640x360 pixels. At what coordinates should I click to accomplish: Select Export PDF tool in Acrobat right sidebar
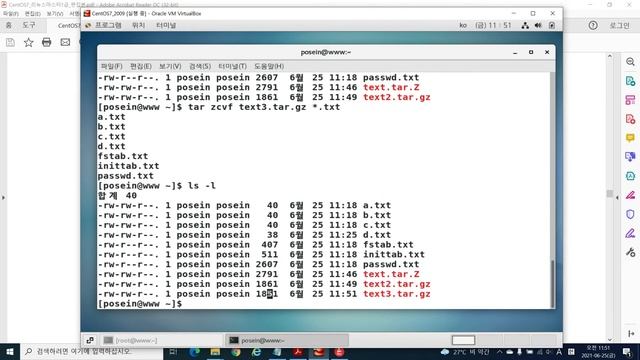(x=630, y=81)
